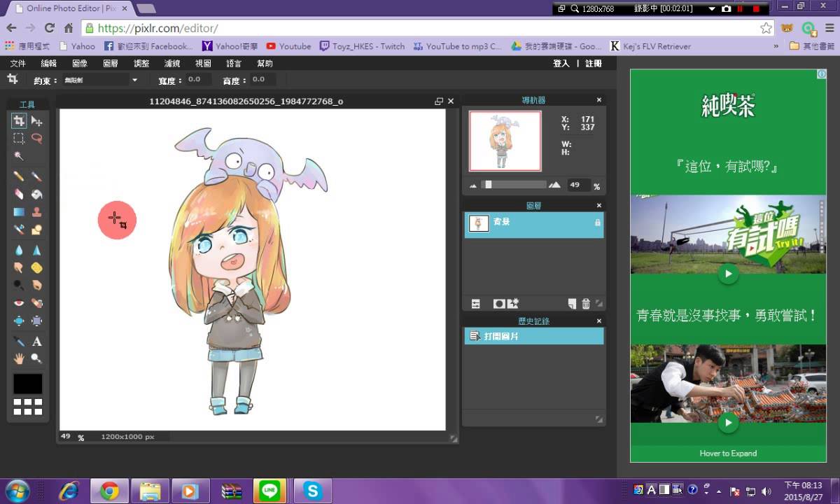Select the Zoom magnifier tool

36,358
